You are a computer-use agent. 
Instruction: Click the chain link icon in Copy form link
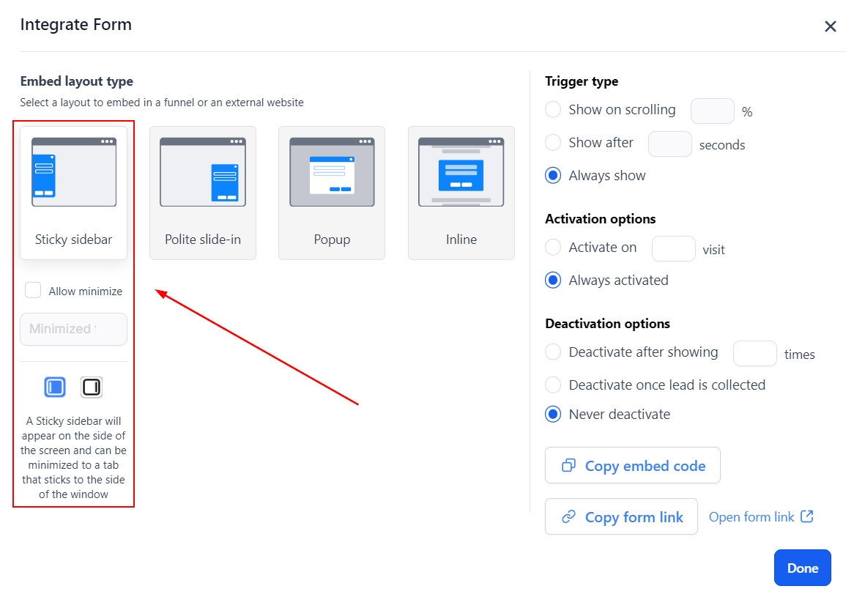[x=569, y=516]
